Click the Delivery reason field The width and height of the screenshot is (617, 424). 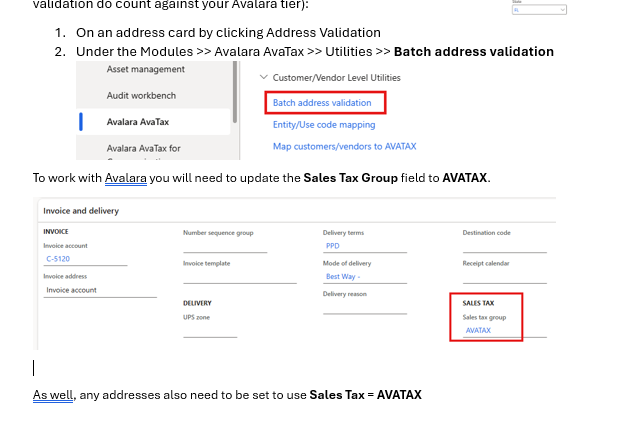[x=365, y=307]
